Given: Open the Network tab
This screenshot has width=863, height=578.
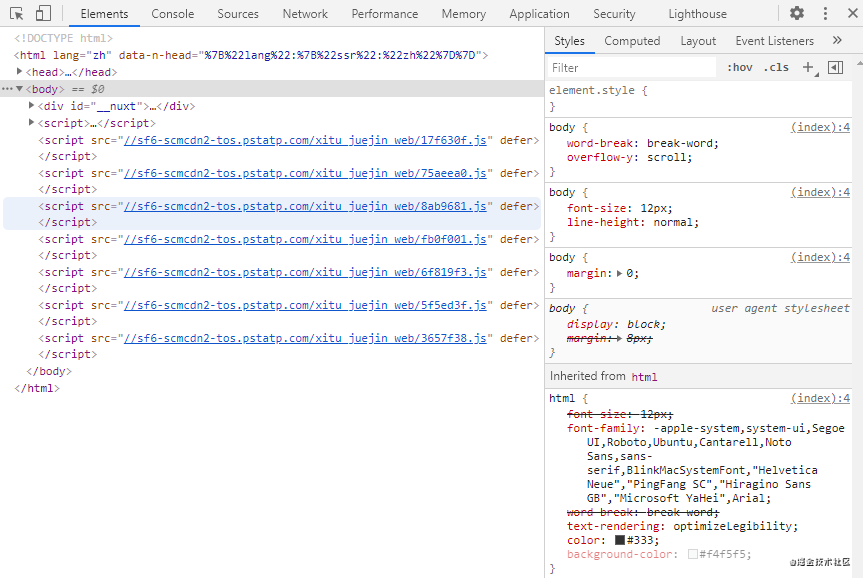Looking at the screenshot, I should 305,14.
